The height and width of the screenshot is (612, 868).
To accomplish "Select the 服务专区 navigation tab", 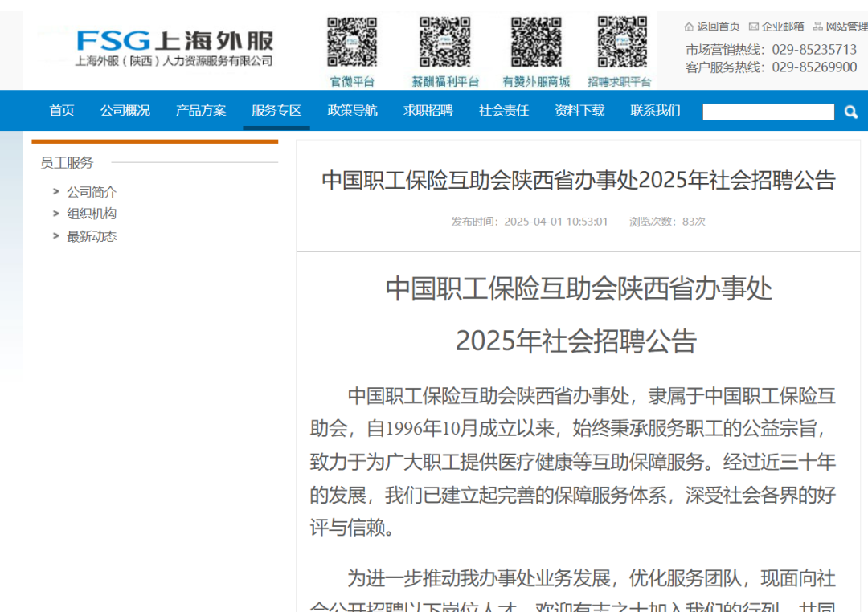I will point(276,111).
